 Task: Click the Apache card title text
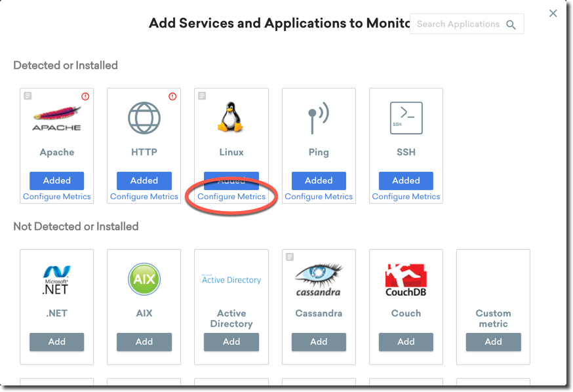56,152
